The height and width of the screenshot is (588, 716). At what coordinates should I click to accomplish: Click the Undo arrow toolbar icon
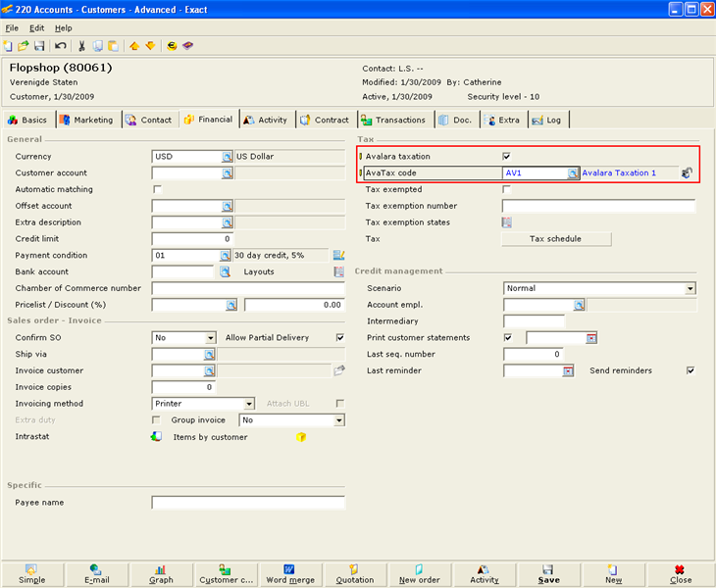tap(61, 46)
